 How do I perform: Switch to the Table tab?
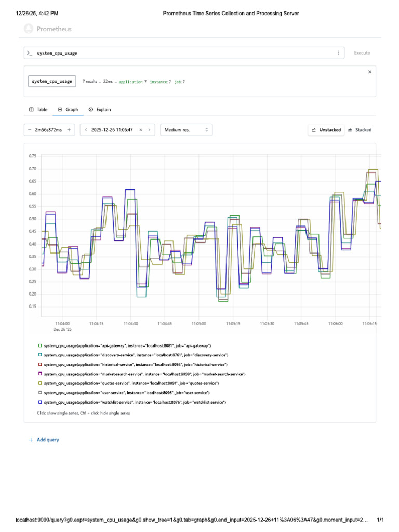[38, 109]
